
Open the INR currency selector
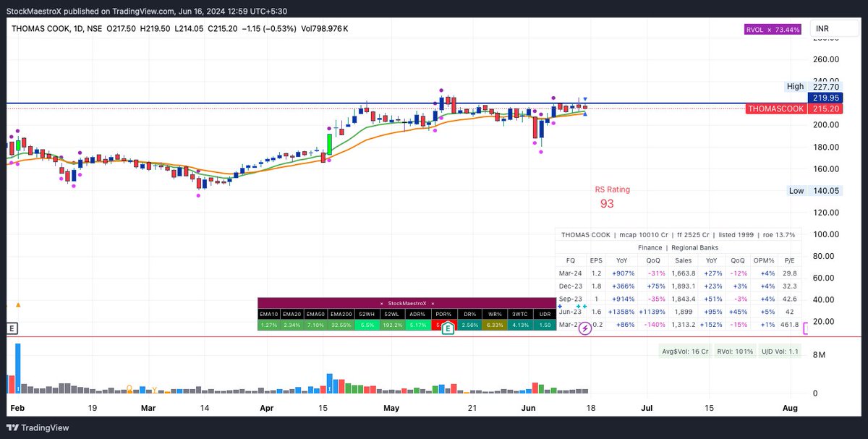click(836, 29)
